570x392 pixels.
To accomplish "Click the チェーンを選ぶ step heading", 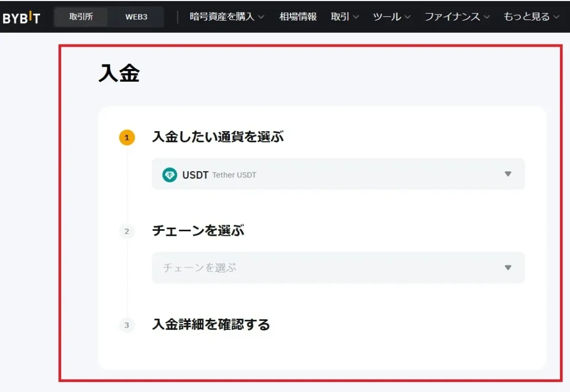I will [x=198, y=231].
